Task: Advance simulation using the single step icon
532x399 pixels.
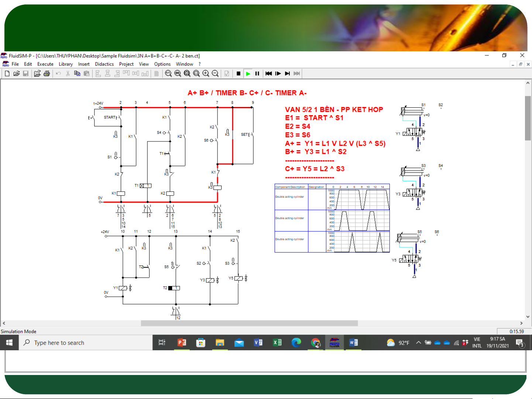Action: pyautogui.click(x=278, y=73)
